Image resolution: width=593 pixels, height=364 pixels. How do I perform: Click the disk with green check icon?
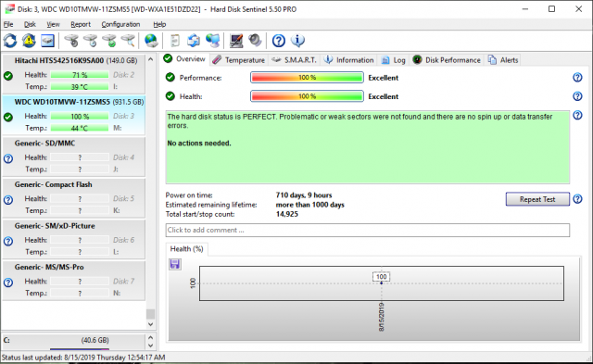coord(109,41)
